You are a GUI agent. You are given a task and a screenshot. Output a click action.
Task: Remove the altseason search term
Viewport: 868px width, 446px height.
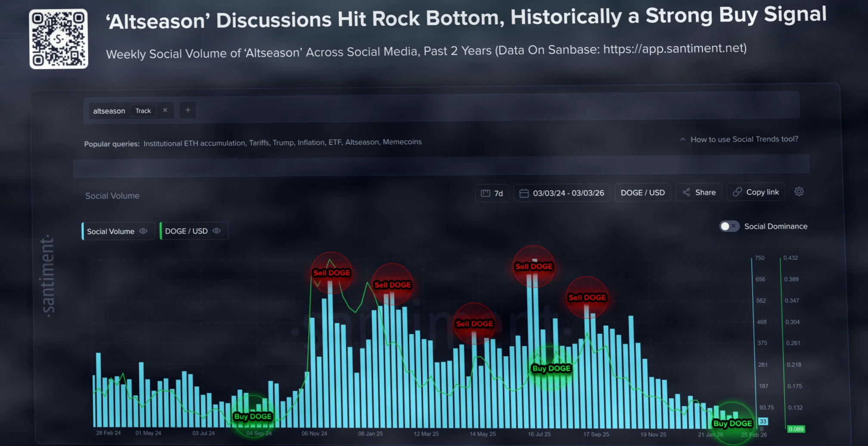pos(165,110)
